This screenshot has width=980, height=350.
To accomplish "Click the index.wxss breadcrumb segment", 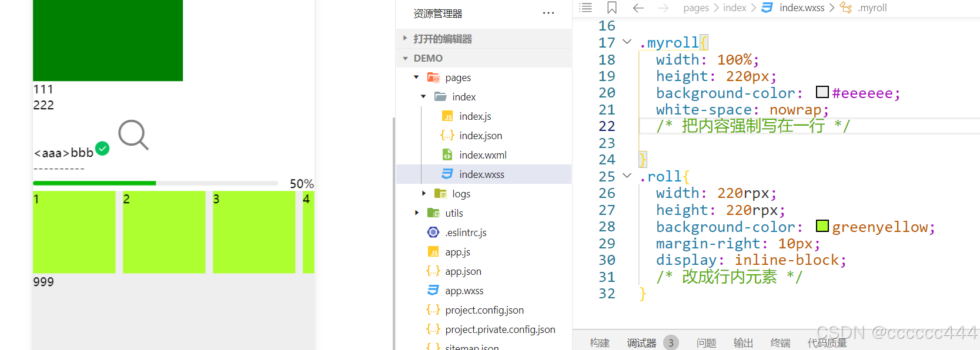I will coord(802,8).
